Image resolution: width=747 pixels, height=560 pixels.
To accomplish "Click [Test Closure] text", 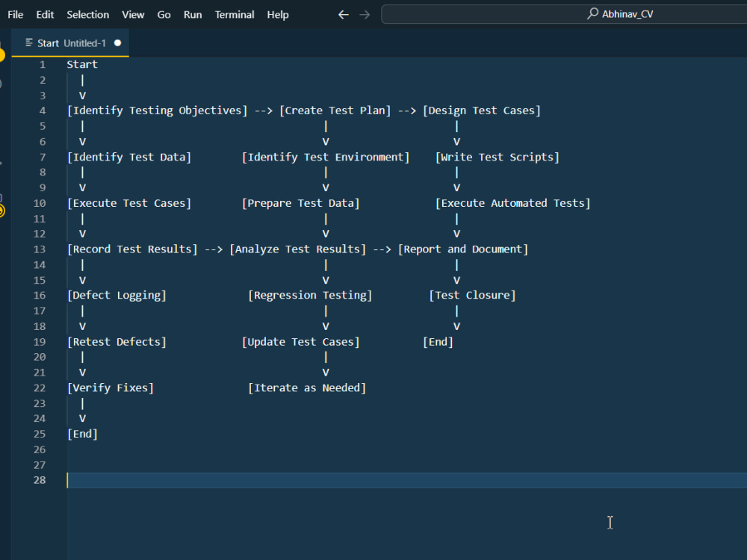I will click(472, 295).
